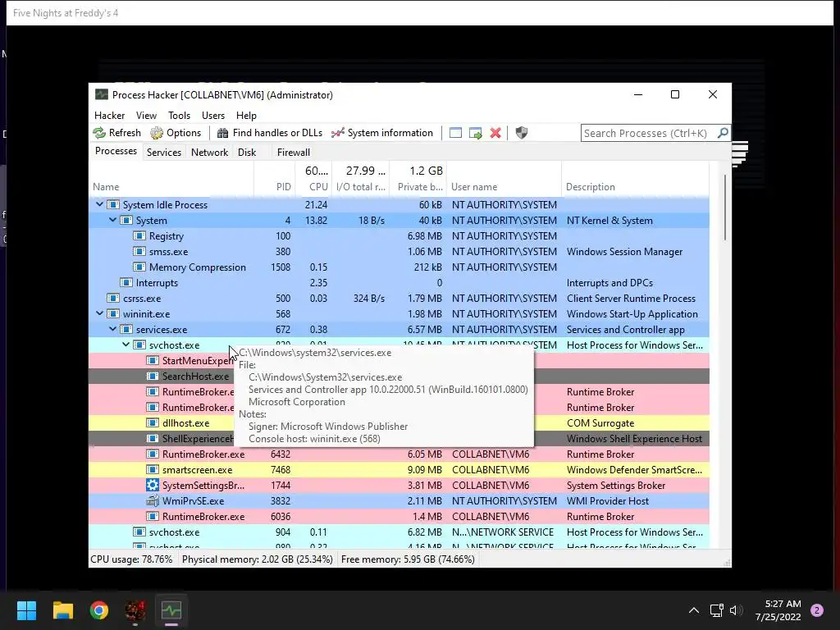Viewport: 840px width, 630px height.
Task: Collapse the svchost.exe tree node
Action: point(126,345)
